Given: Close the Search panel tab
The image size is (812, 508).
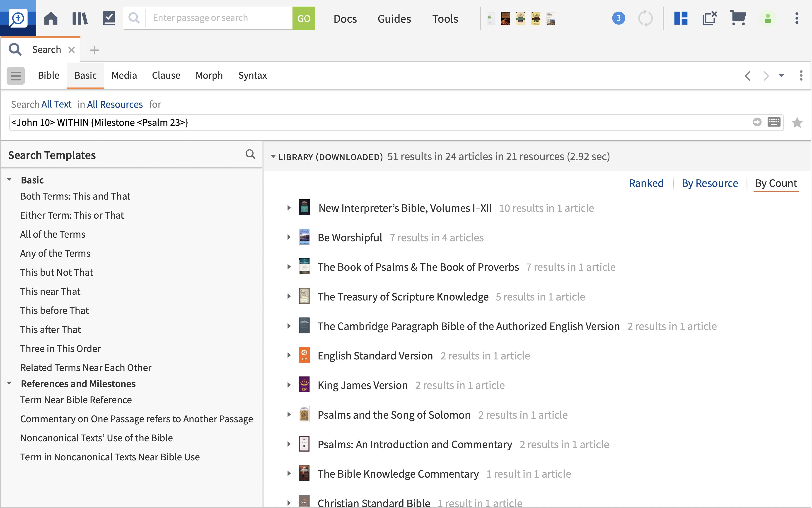Looking at the screenshot, I should [x=71, y=50].
